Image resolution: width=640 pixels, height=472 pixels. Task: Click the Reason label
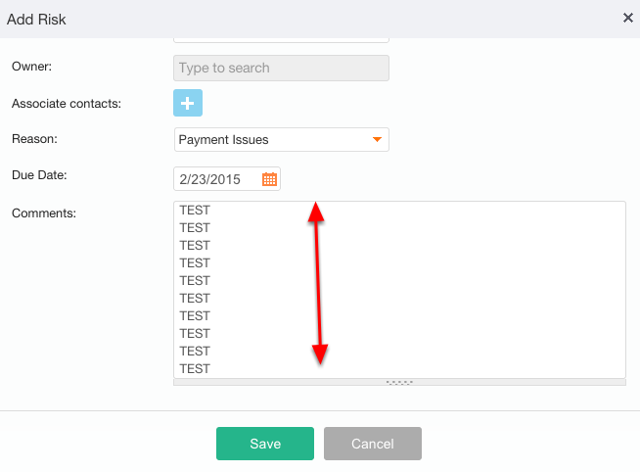coord(35,139)
